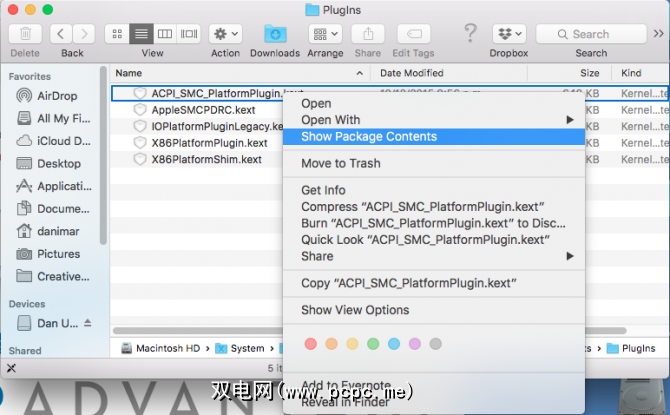
Task: Click the Delete trash icon in toolbar
Action: 24,34
